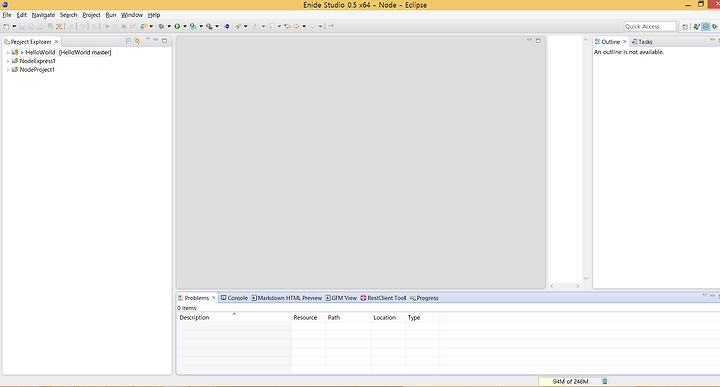Expand the NodeExpress1 project node
The width and height of the screenshot is (720, 387).
7,61
